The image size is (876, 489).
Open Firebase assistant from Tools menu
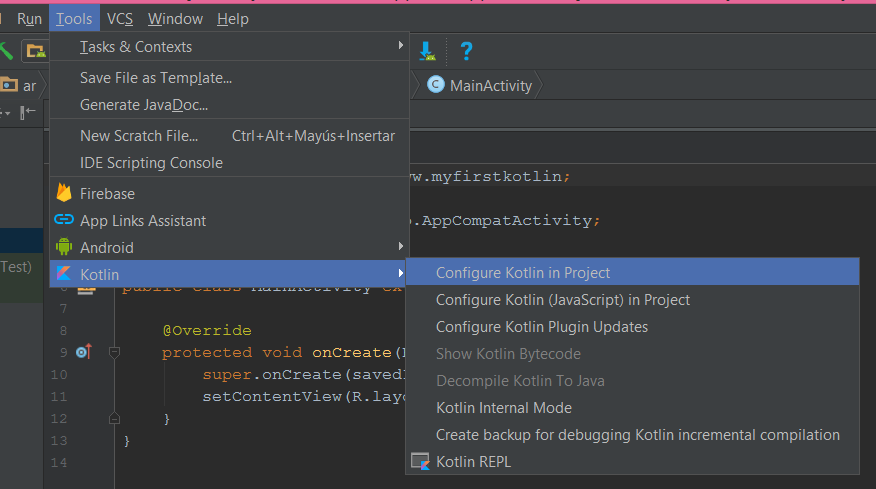tap(230, 194)
